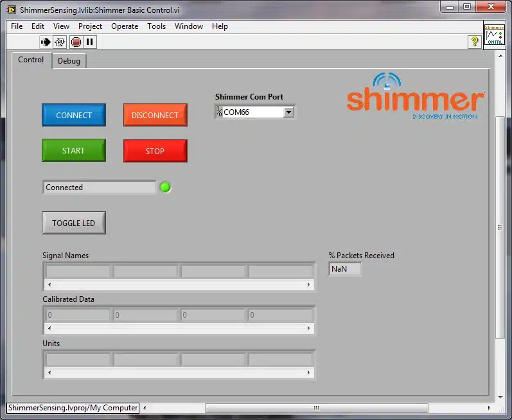The height and width of the screenshot is (420, 512).
Task: Click Calibrated Data scrollbar right arrow
Action: (308, 328)
